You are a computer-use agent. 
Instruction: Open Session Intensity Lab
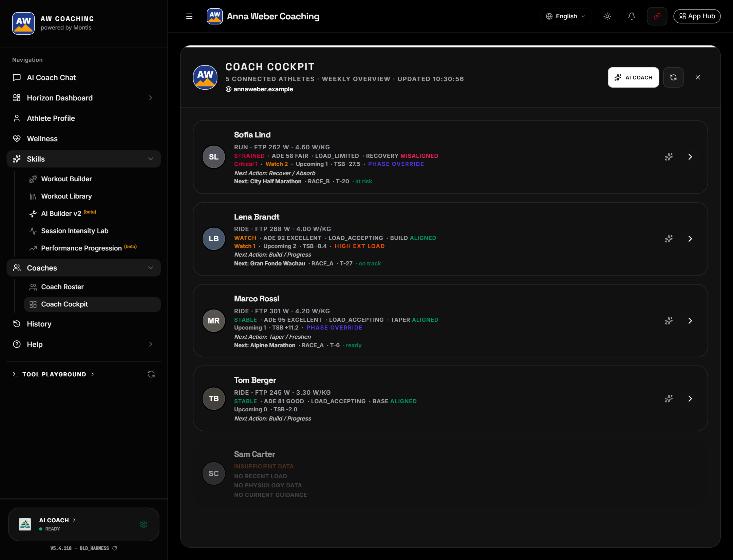92,231
